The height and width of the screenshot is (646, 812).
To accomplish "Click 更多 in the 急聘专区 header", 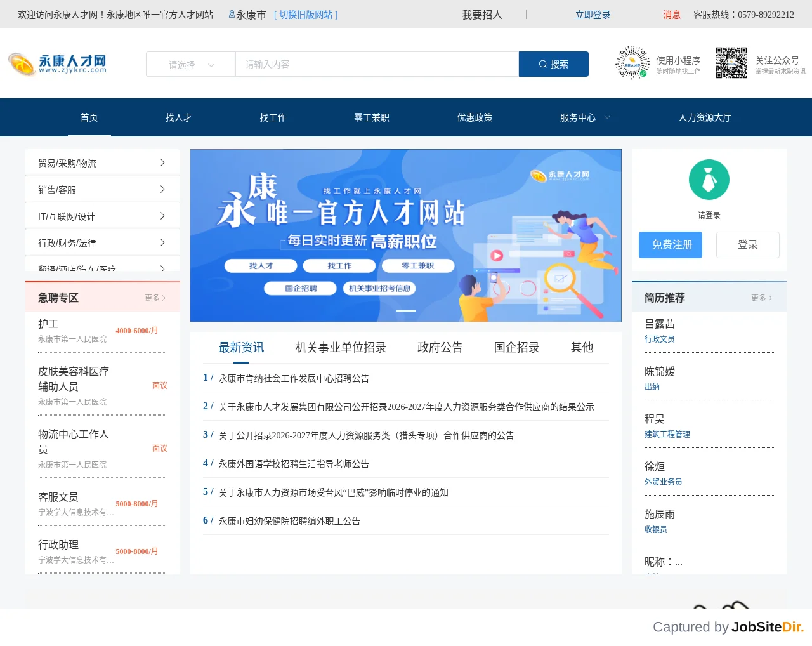I will (x=155, y=298).
